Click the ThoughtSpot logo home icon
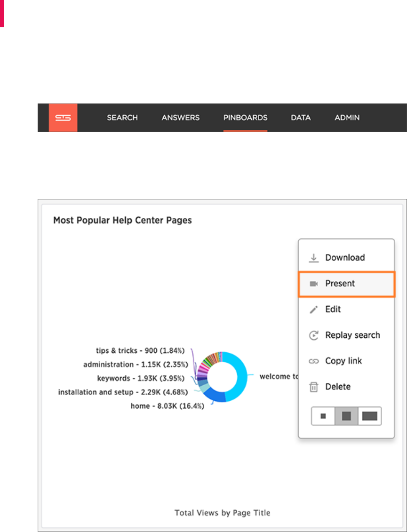 coord(63,118)
